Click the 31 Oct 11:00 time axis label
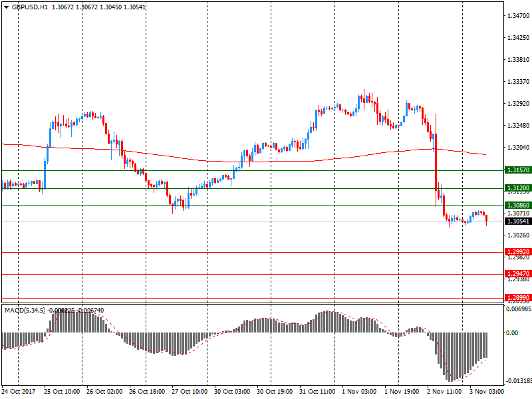 [317, 392]
